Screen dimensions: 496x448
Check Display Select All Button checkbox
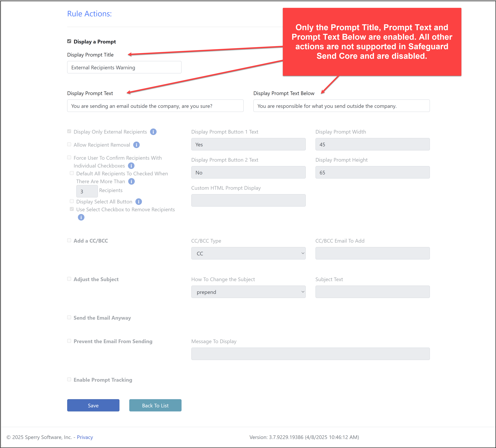coord(72,201)
